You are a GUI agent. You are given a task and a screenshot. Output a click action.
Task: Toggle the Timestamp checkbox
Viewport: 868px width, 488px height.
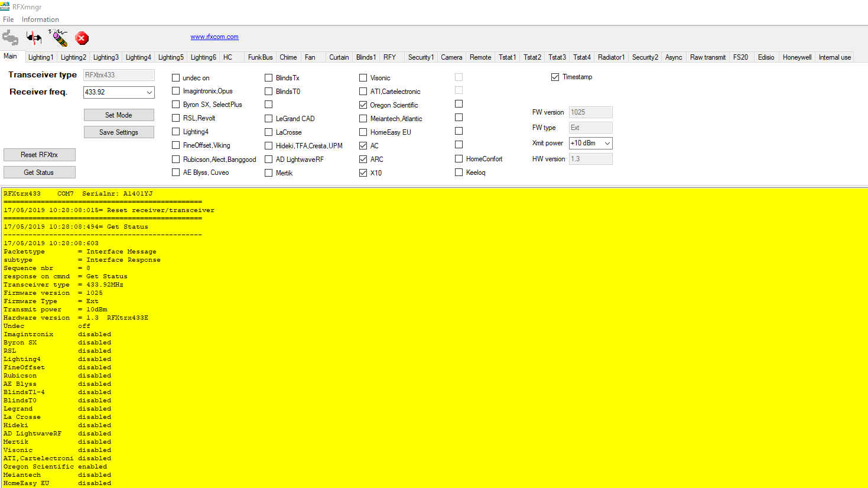pyautogui.click(x=555, y=77)
